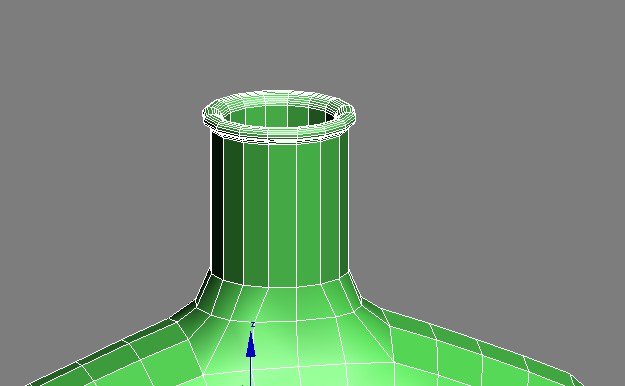The width and height of the screenshot is (625, 386).
Task: Select the narrow rightmost face of bottle neck
Action: click(344, 203)
